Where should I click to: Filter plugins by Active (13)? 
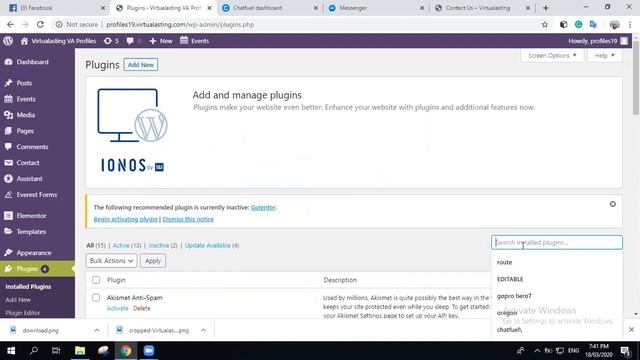coord(127,245)
